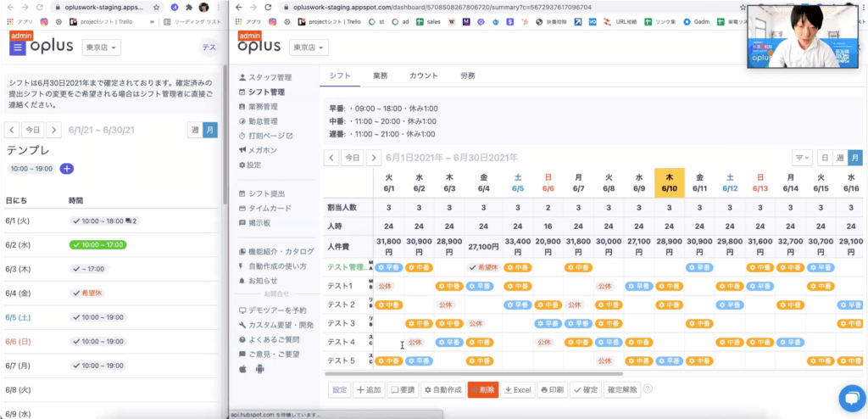Viewport: 868px width, 419px height.
Task: Open the filter dropdown above the calendar
Action: tap(801, 158)
